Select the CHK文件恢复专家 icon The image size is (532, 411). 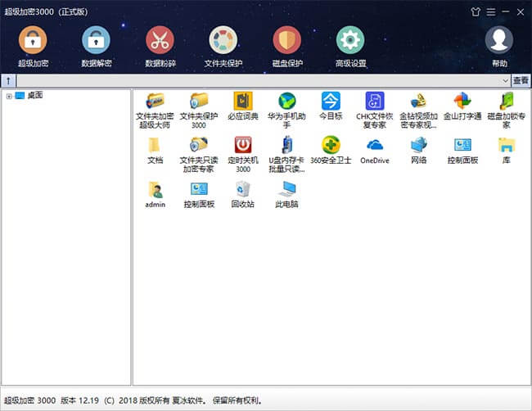[x=375, y=111]
